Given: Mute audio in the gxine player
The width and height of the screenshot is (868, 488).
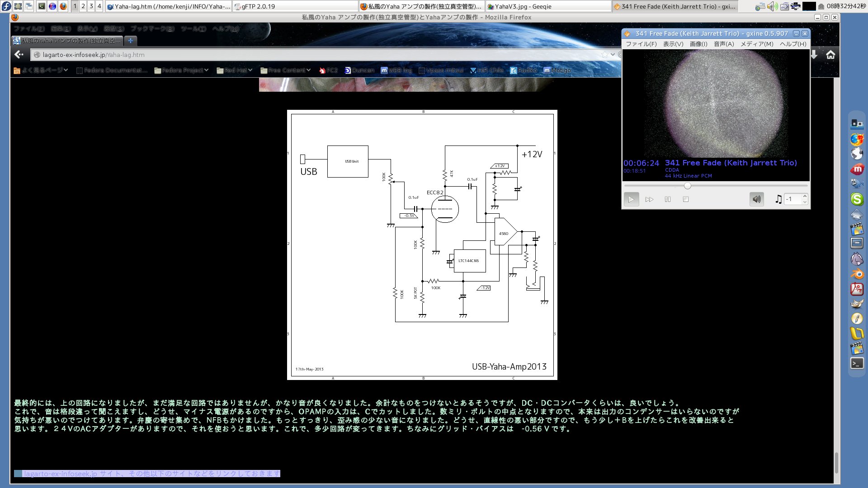Looking at the screenshot, I should pyautogui.click(x=756, y=199).
